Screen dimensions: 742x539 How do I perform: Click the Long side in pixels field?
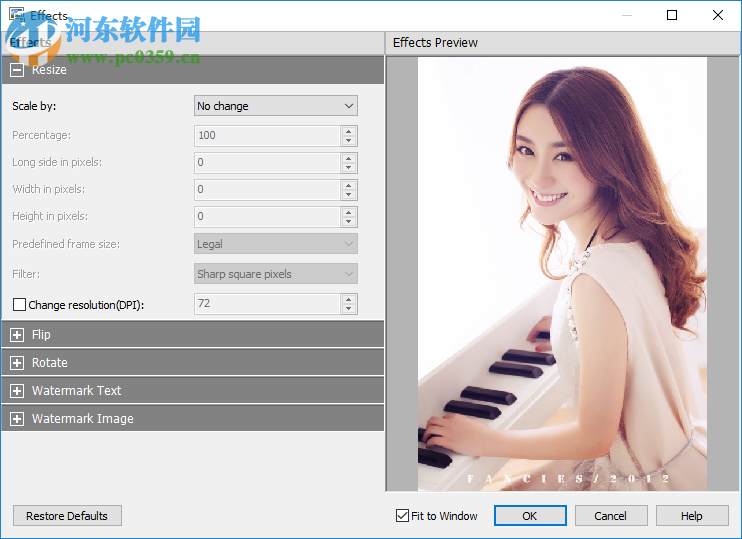coord(267,162)
